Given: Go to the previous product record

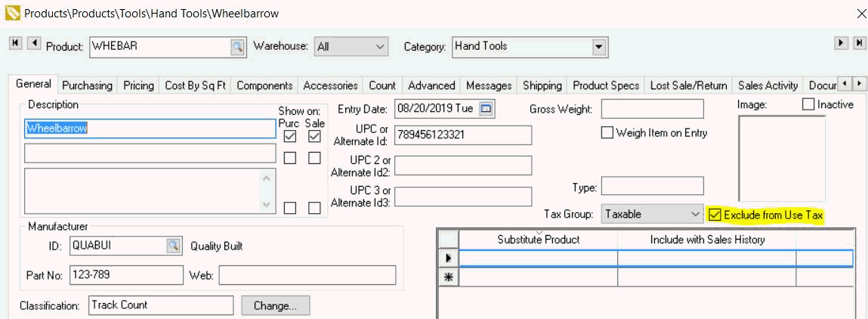Looking at the screenshot, I should (33, 44).
